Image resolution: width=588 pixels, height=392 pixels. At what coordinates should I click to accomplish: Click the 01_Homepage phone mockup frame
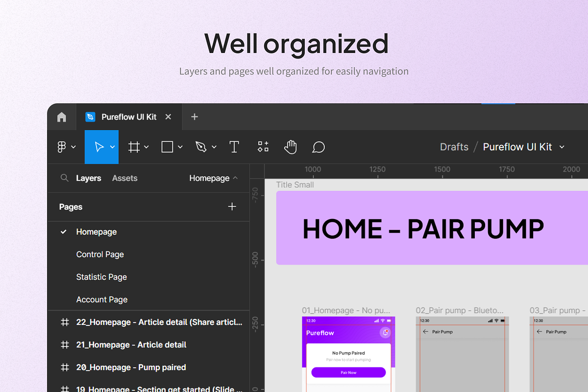(x=348, y=354)
